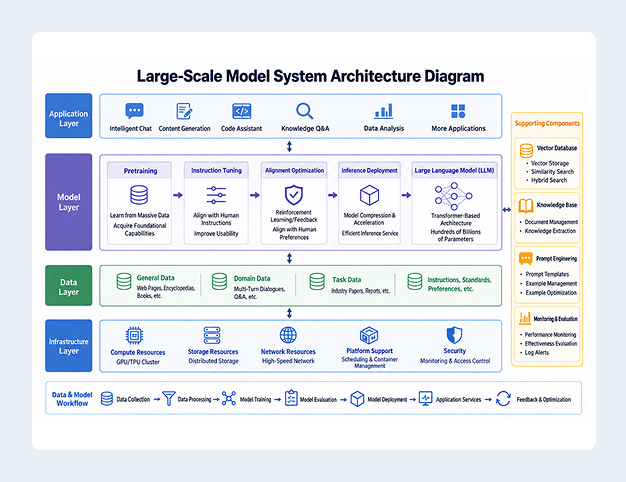Viewport: 626px width, 482px height.
Task: Click the 'Efficient Inference Service' text
Action: [370, 233]
